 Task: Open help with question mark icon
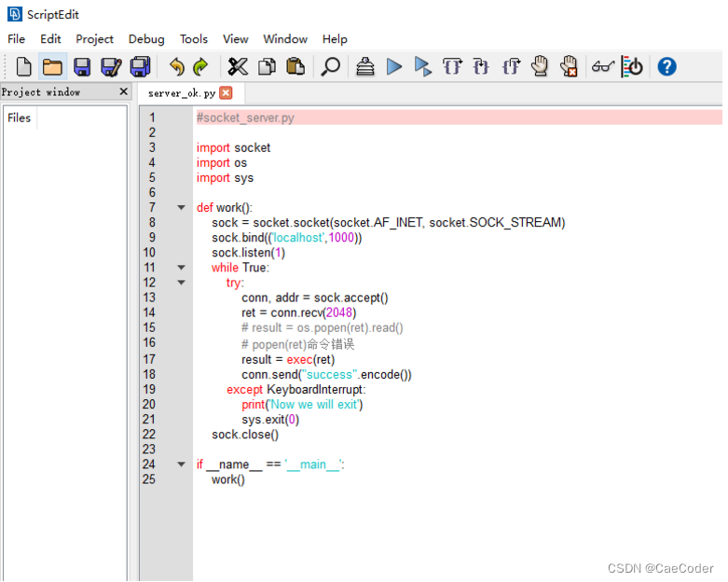(666, 66)
